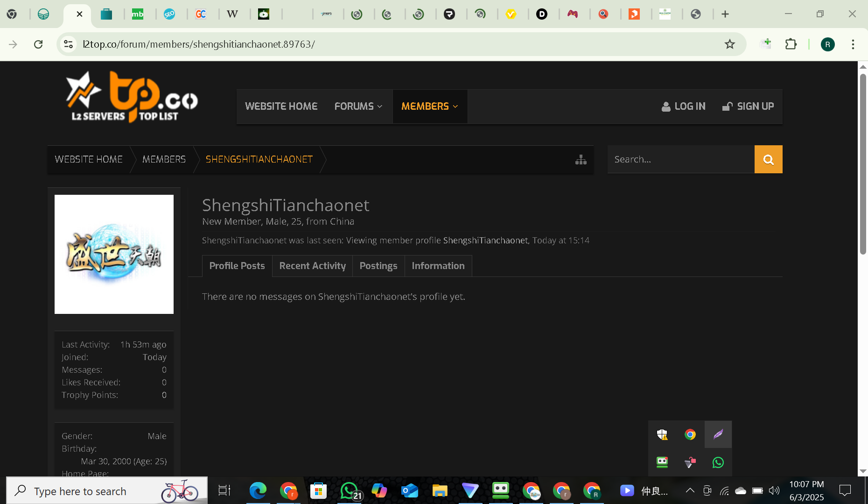The height and width of the screenshot is (504, 868).
Task: Open WhatsApp with 21 badge in taskbar
Action: coord(350,490)
